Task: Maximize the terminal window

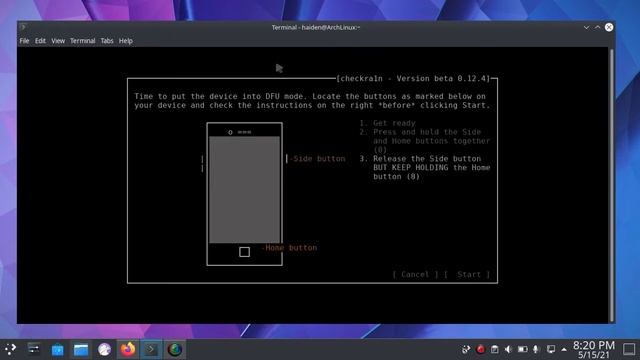Action: tap(598, 27)
